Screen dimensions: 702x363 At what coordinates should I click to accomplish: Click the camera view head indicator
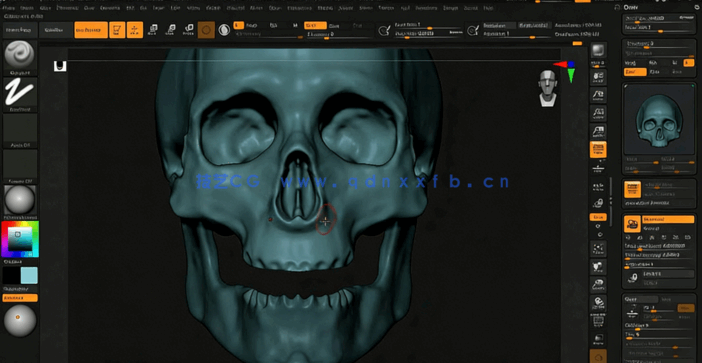click(547, 88)
